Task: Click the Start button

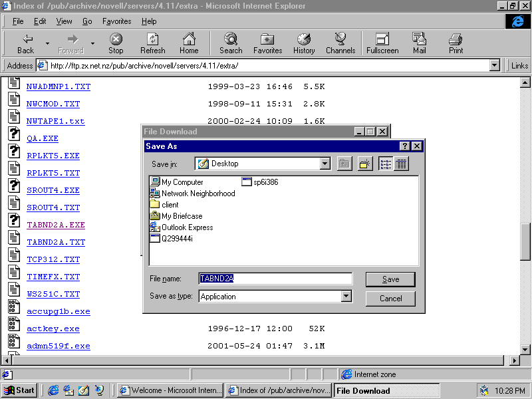Action: [x=19, y=390]
